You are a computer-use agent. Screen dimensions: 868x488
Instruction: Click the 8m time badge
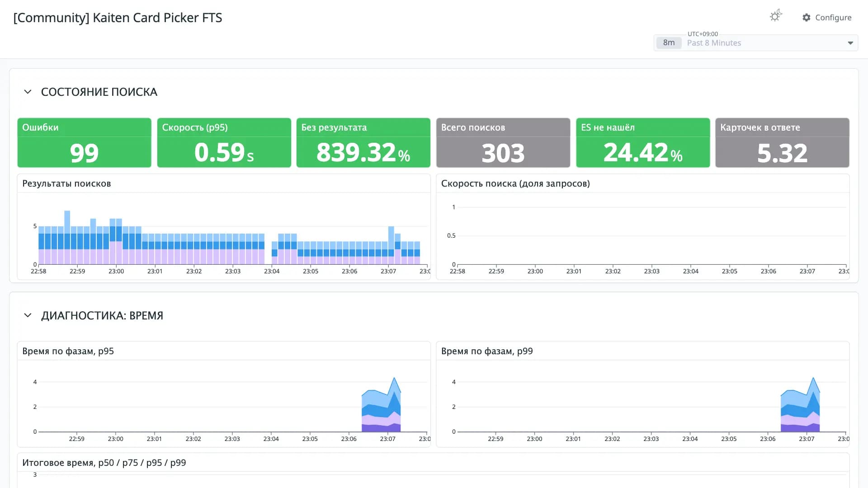[x=669, y=43]
